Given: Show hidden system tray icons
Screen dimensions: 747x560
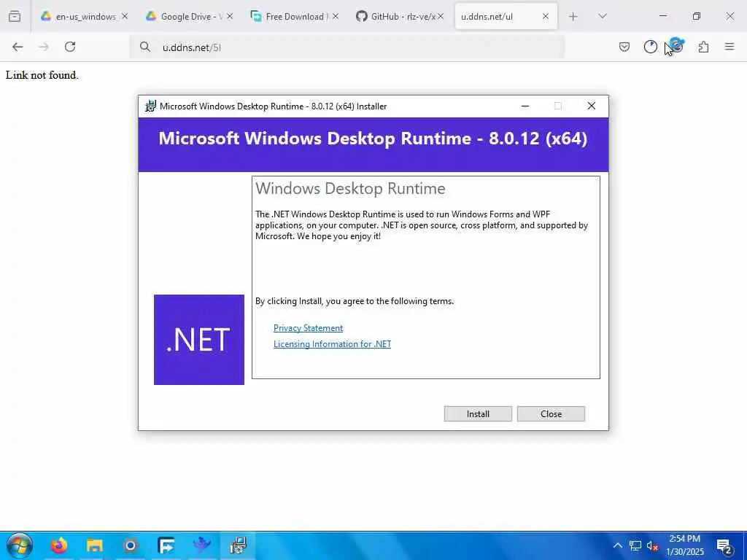Looking at the screenshot, I should 617,545.
